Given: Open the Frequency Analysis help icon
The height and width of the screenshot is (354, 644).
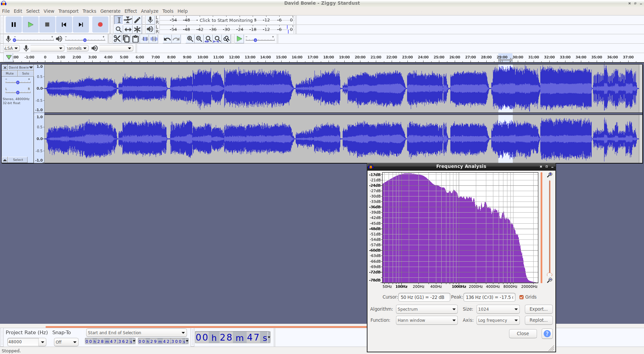Looking at the screenshot, I should tap(547, 334).
